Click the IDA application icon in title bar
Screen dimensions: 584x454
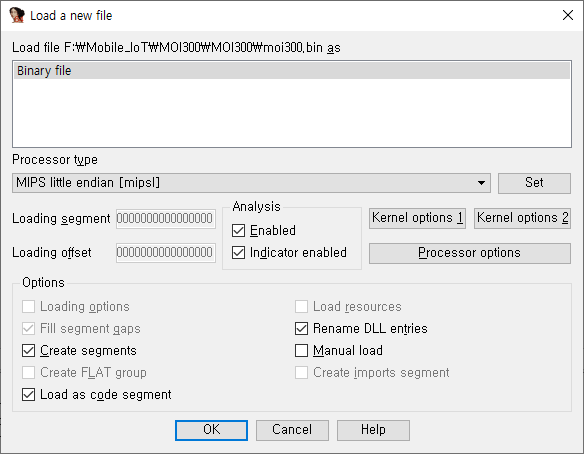click(16, 15)
